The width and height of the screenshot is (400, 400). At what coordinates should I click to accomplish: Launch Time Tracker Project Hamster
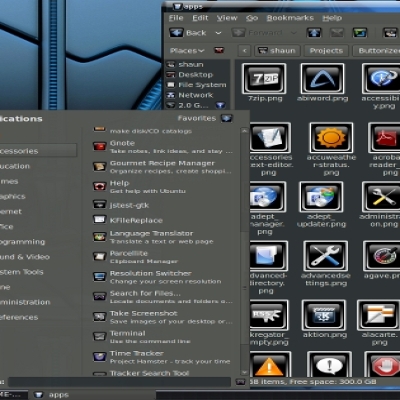[162, 357]
